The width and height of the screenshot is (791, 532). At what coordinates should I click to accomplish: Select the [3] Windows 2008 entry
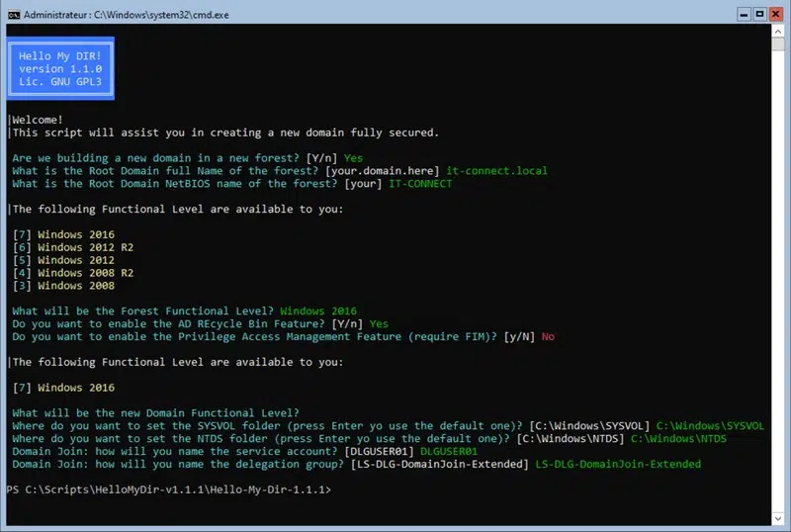pos(63,285)
